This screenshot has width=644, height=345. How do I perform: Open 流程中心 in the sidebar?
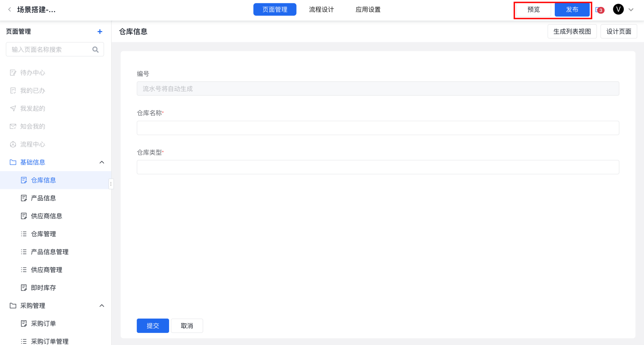33,144
